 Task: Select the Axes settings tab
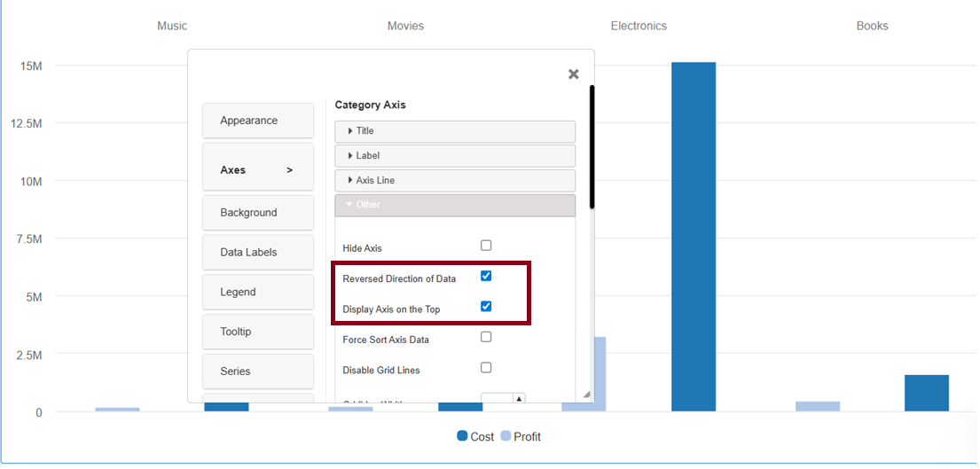click(257, 169)
